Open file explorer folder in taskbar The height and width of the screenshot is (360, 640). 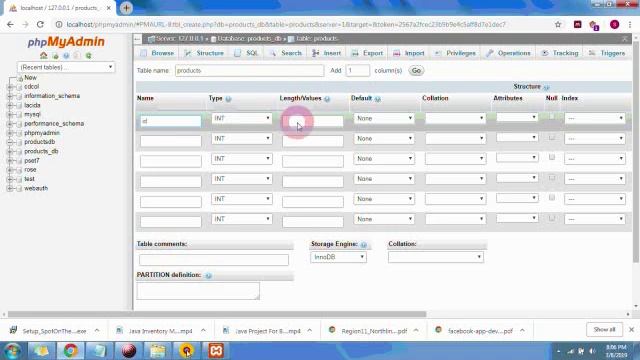[158, 351]
